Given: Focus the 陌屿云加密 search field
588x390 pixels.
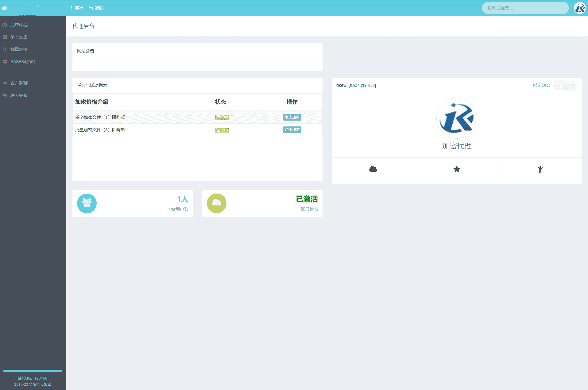Looking at the screenshot, I should [x=525, y=8].
